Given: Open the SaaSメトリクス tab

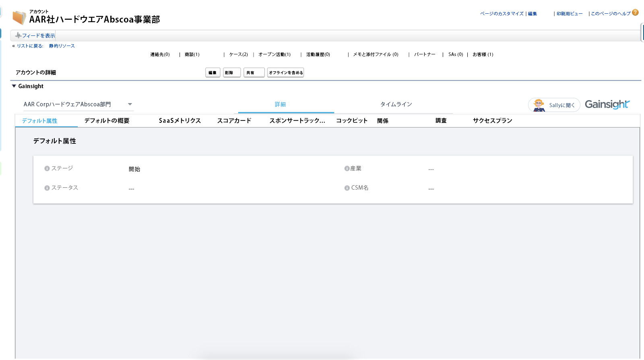Looking at the screenshot, I should tap(180, 121).
